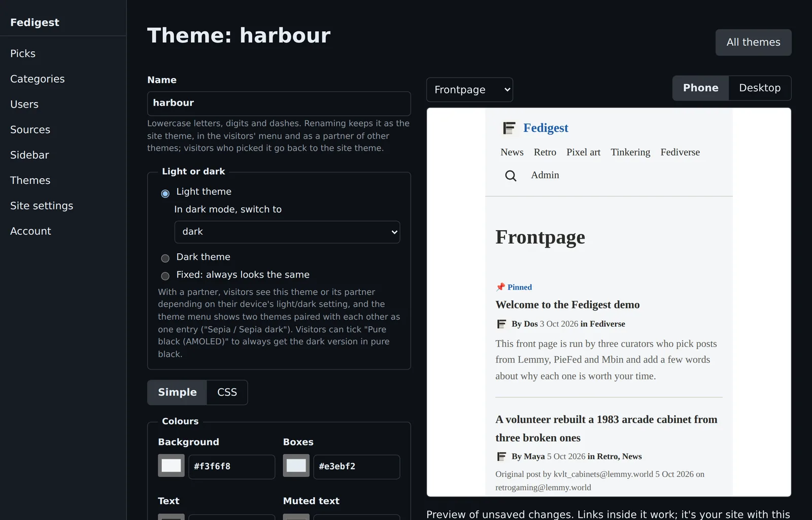Image resolution: width=812 pixels, height=520 pixels.
Task: Switch preview to Desktop view
Action: click(x=760, y=88)
